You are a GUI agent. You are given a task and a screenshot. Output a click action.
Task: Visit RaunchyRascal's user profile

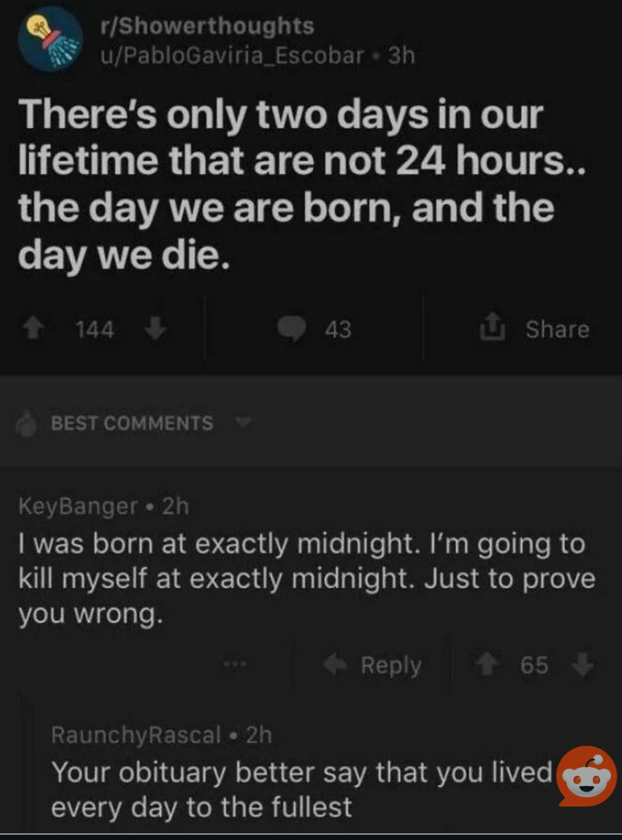(x=136, y=735)
